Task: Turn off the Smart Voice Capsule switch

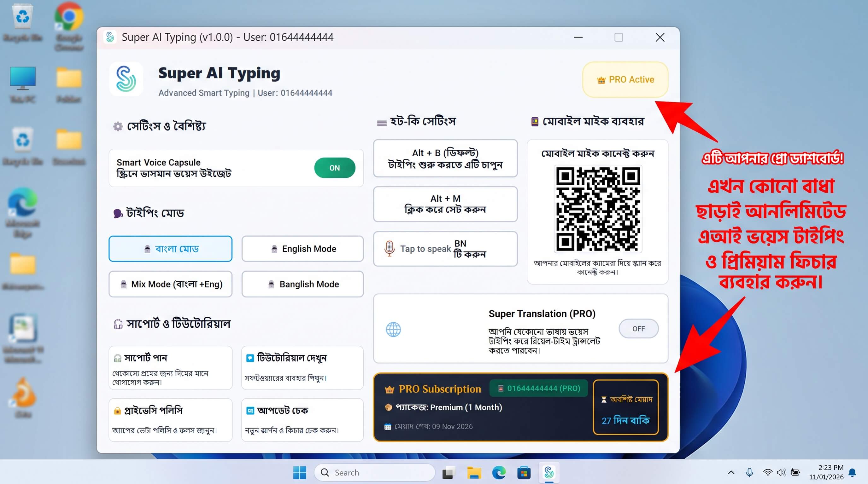Action: (334, 168)
